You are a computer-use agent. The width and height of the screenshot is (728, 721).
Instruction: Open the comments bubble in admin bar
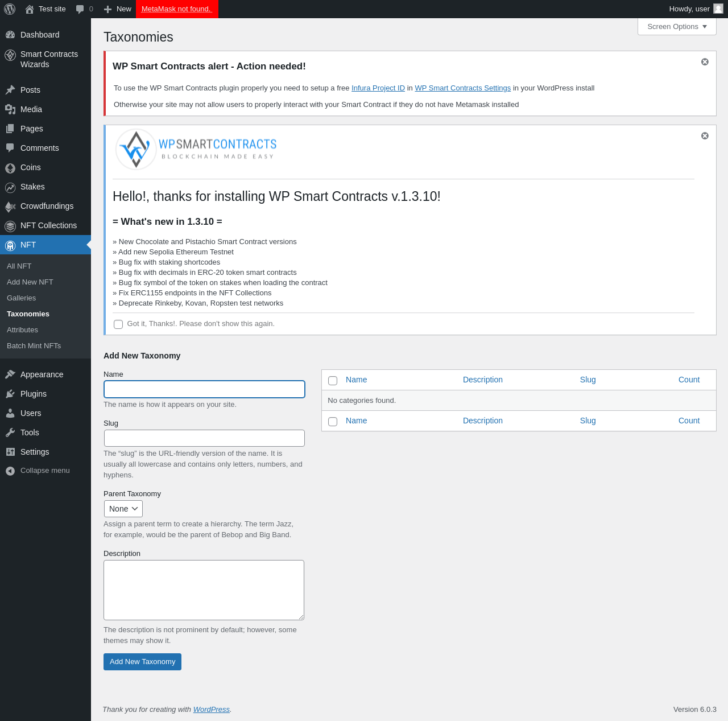pos(80,9)
